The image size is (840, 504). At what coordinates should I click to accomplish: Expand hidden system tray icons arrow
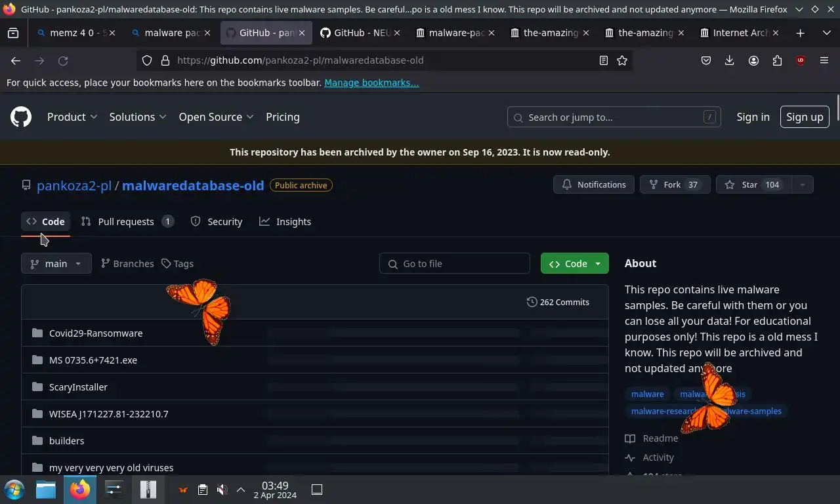click(241, 490)
